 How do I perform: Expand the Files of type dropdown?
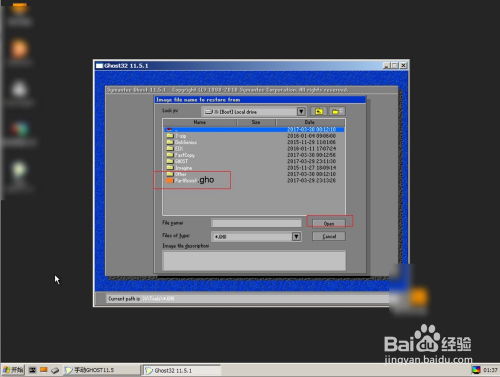tap(296, 236)
